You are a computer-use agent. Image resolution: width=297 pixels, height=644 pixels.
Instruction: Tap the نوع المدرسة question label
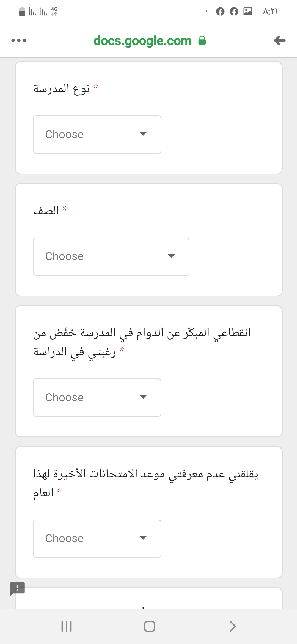pos(62,89)
